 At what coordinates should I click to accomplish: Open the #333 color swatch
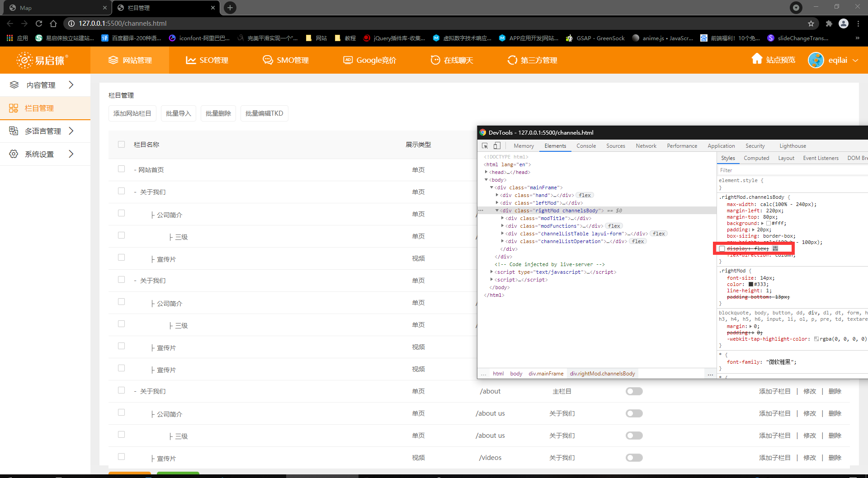click(751, 284)
